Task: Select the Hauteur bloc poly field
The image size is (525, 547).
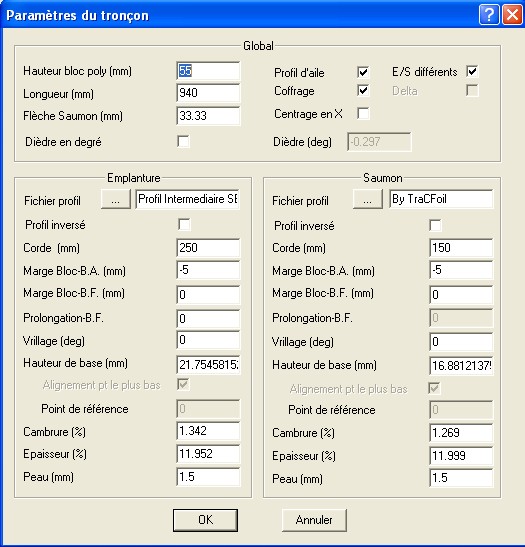Action: pos(208,71)
